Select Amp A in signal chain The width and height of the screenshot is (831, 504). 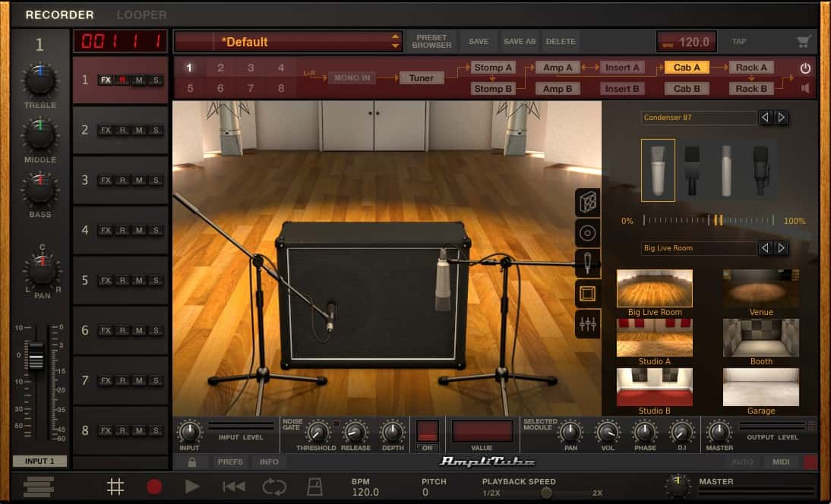coord(558,68)
